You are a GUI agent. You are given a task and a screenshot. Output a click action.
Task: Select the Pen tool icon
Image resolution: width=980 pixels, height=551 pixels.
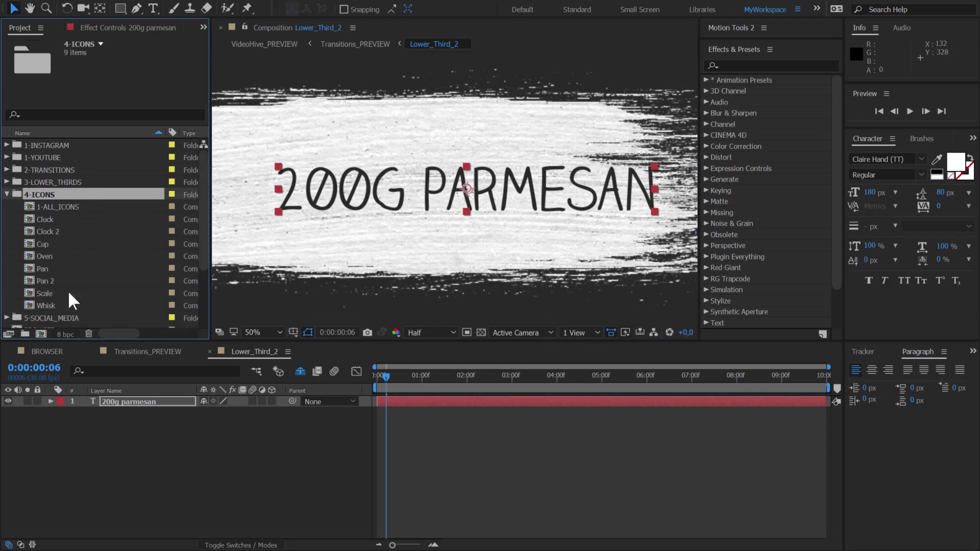pos(137,8)
